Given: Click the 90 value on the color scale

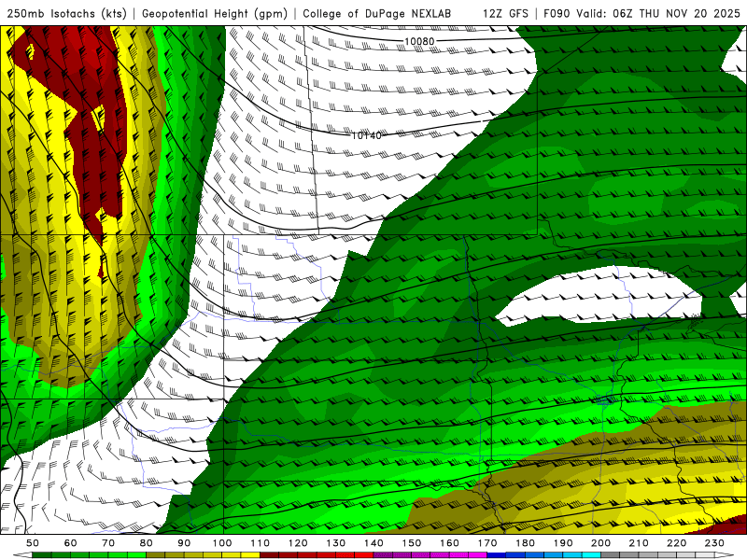Looking at the screenshot, I should coord(184,543).
